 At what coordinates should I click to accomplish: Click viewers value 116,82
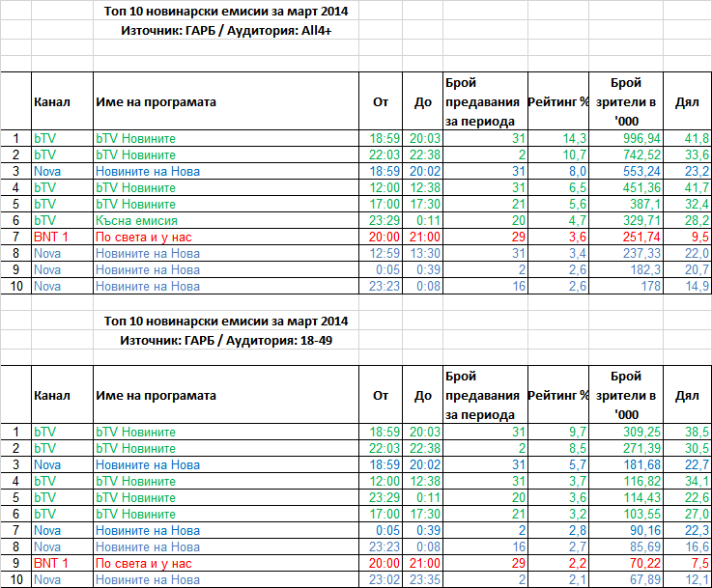641,481
